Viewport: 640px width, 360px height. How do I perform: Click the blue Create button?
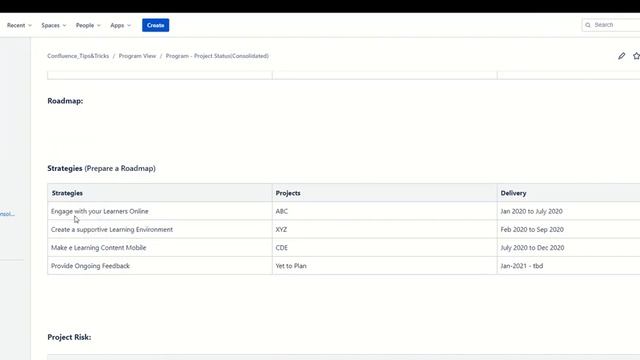tap(156, 25)
